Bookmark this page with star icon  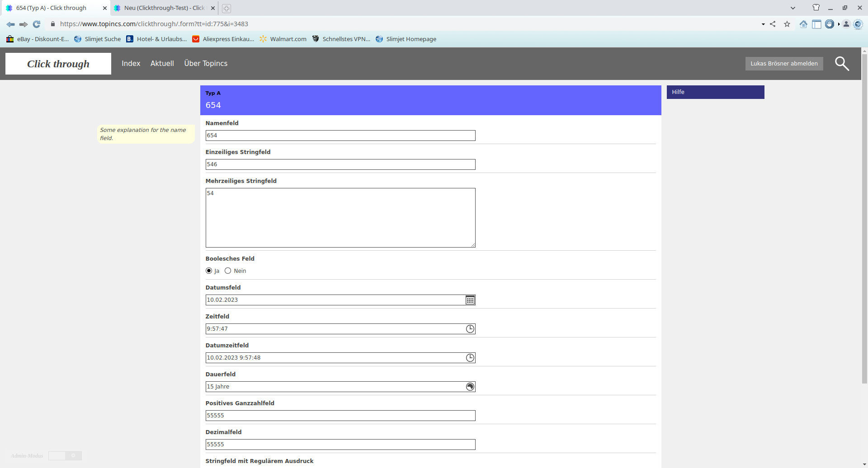[787, 24]
